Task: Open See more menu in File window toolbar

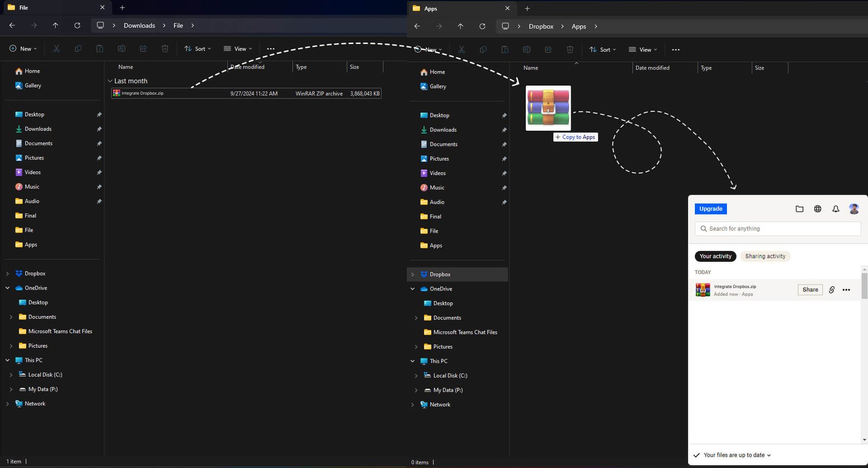Action: 271,49
